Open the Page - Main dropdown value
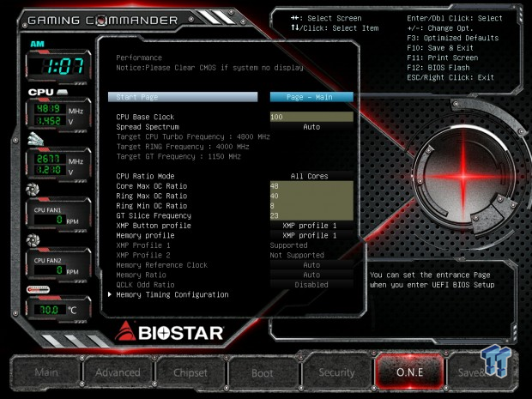532x399 pixels. tap(311, 97)
